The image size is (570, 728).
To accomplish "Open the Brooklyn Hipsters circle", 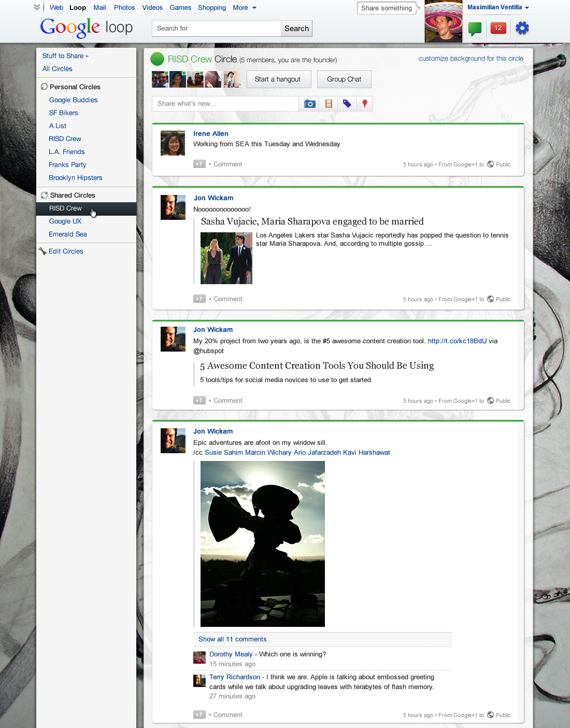I will (x=76, y=178).
